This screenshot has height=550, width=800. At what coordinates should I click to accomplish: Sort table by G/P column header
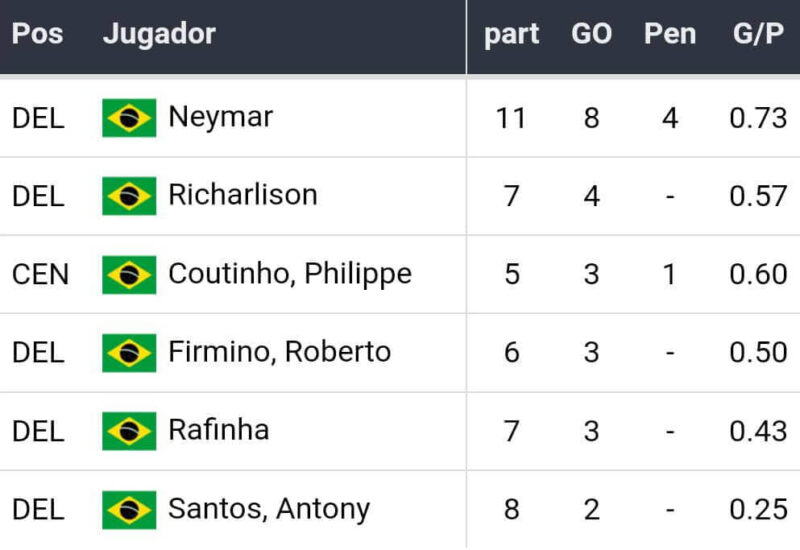coord(758,34)
